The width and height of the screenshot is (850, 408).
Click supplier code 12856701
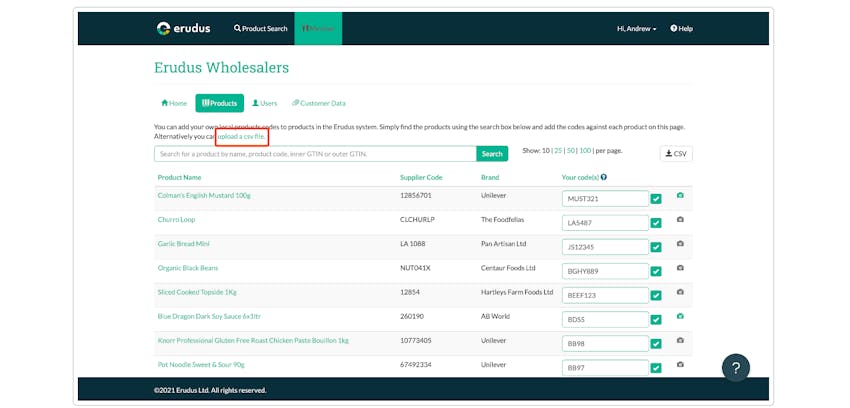click(x=415, y=195)
